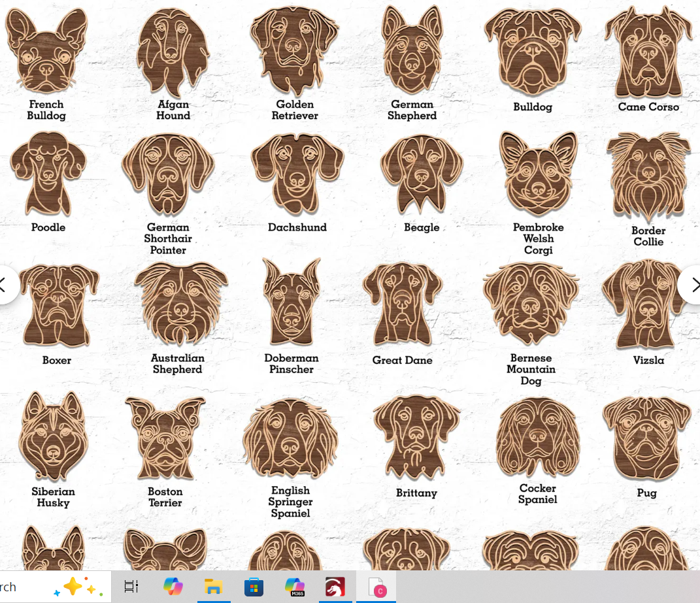
Task: Open File Explorer from the taskbar
Action: tap(213, 587)
